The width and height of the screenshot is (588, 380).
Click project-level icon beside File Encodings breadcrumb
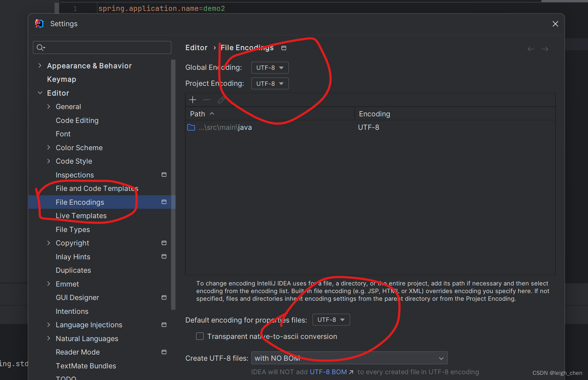(284, 48)
